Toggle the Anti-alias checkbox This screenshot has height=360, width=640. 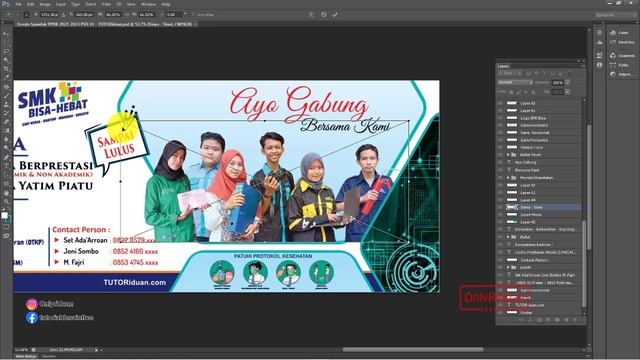pos(193,15)
